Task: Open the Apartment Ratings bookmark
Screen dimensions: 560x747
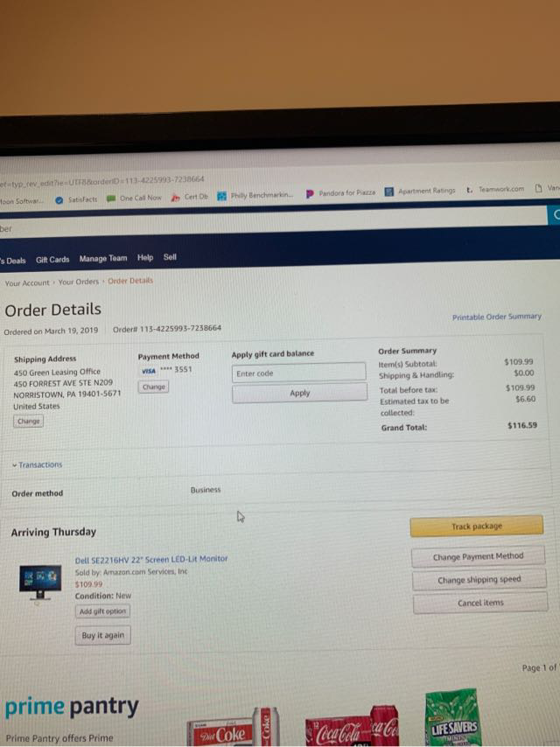Action: tap(420, 191)
